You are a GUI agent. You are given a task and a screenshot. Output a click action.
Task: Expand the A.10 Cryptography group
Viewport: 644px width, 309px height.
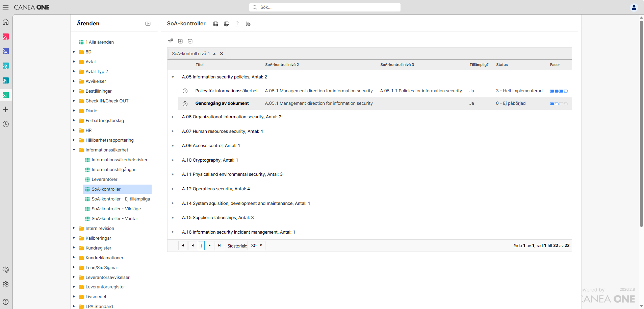pos(173,160)
